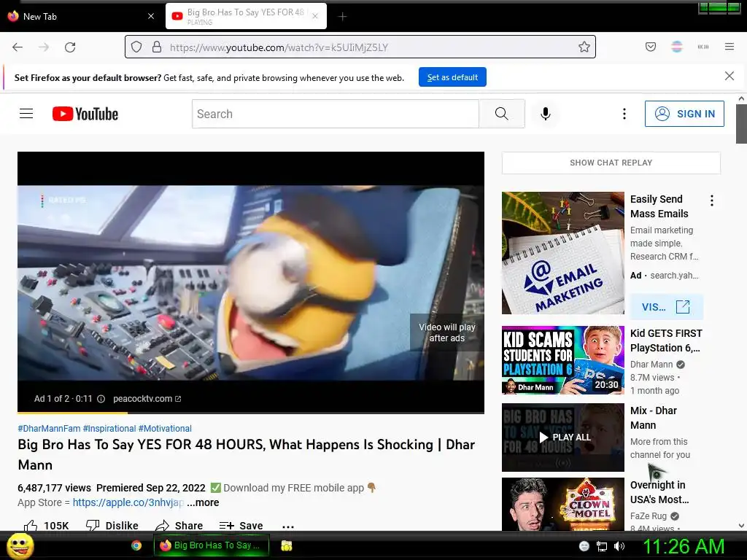Go back using the browser back arrow
Image resolution: width=747 pixels, height=560 pixels.
tap(18, 47)
